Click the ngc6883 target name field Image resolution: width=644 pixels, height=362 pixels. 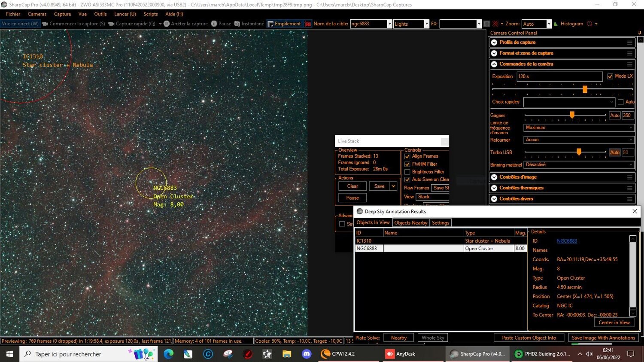(369, 24)
